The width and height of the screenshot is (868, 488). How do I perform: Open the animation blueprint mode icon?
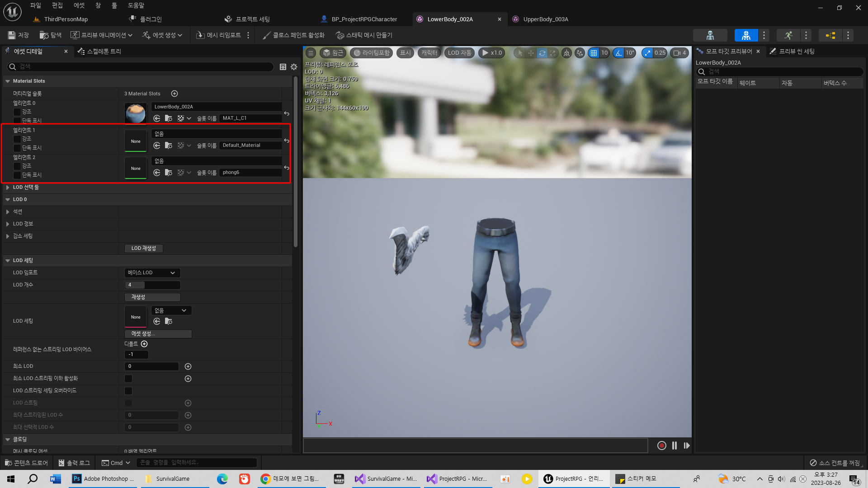[x=830, y=35]
